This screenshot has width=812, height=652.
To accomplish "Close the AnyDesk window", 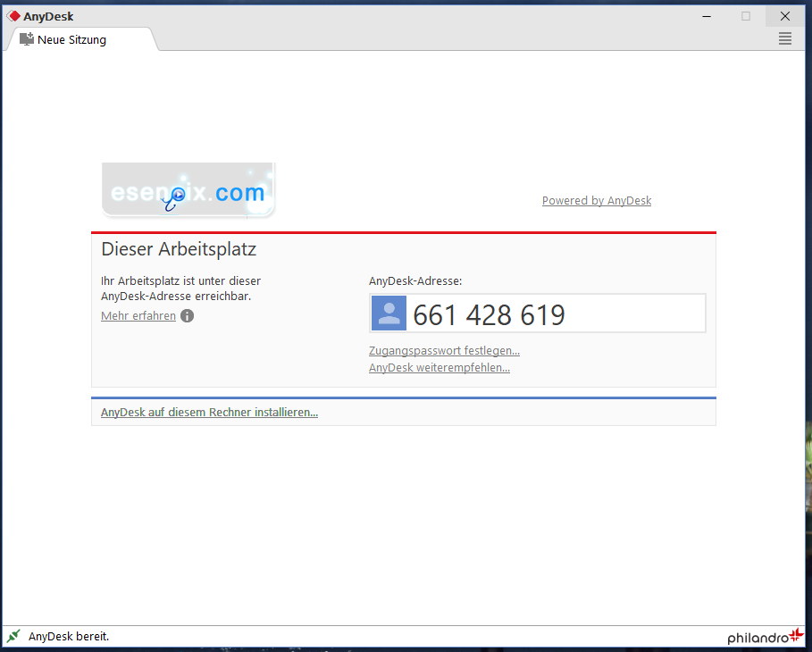I will pyautogui.click(x=785, y=16).
